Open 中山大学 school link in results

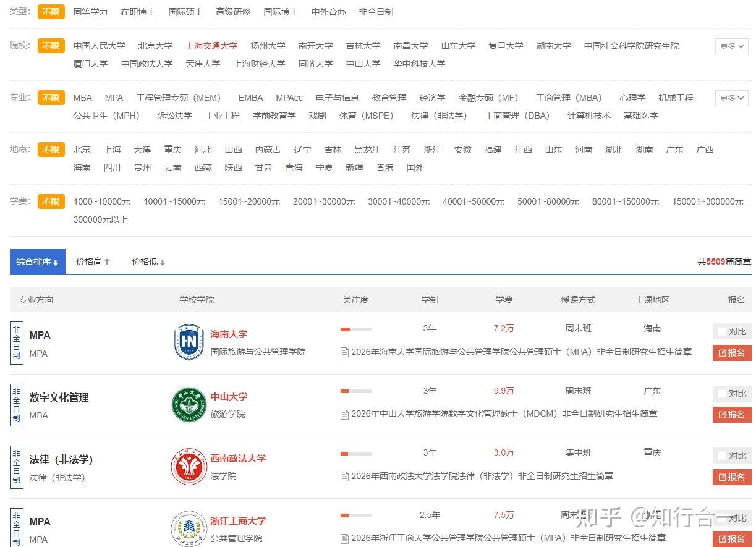coord(229,397)
